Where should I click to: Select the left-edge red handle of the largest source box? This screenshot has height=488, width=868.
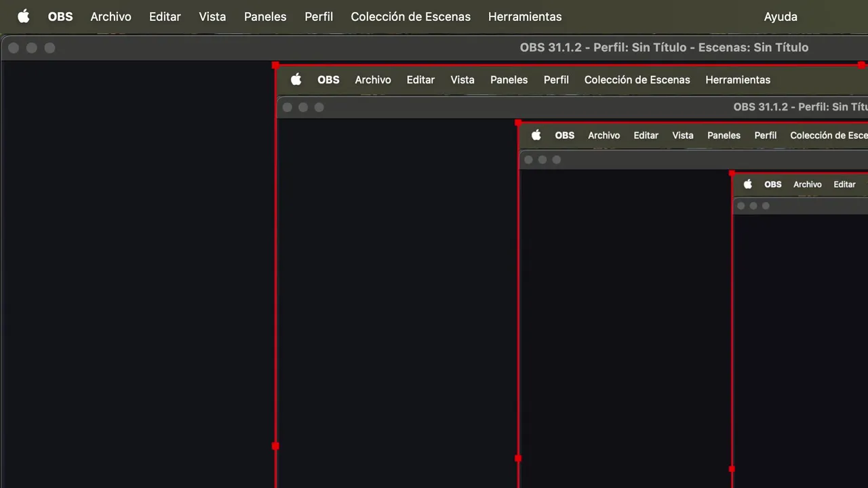point(275,446)
